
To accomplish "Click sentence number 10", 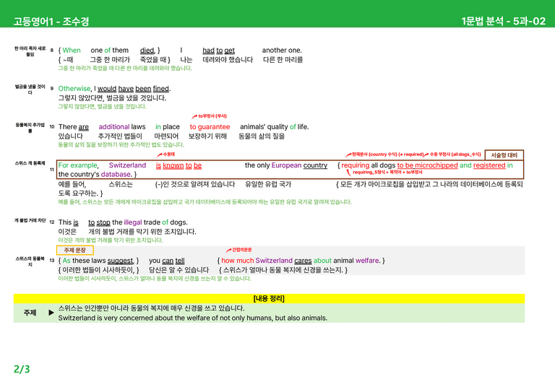I will click(52, 126).
